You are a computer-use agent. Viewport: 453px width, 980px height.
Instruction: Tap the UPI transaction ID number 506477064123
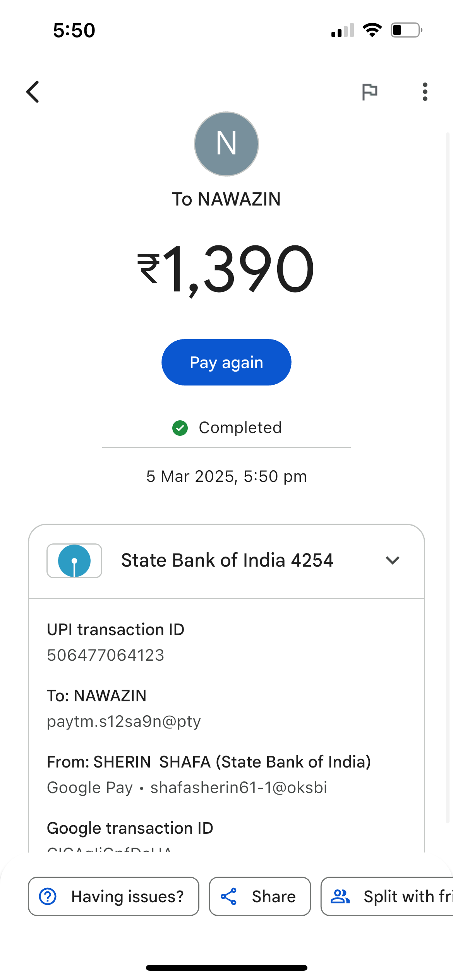pos(106,655)
